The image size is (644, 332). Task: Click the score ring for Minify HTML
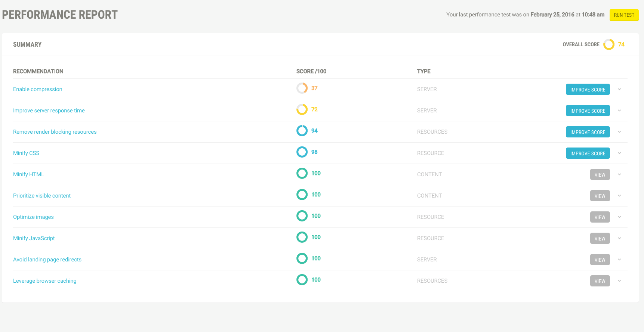pos(302,173)
